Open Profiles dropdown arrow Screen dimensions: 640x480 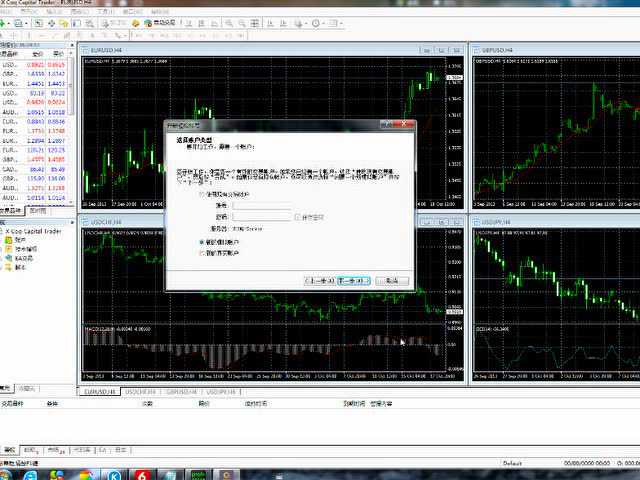tap(26, 24)
